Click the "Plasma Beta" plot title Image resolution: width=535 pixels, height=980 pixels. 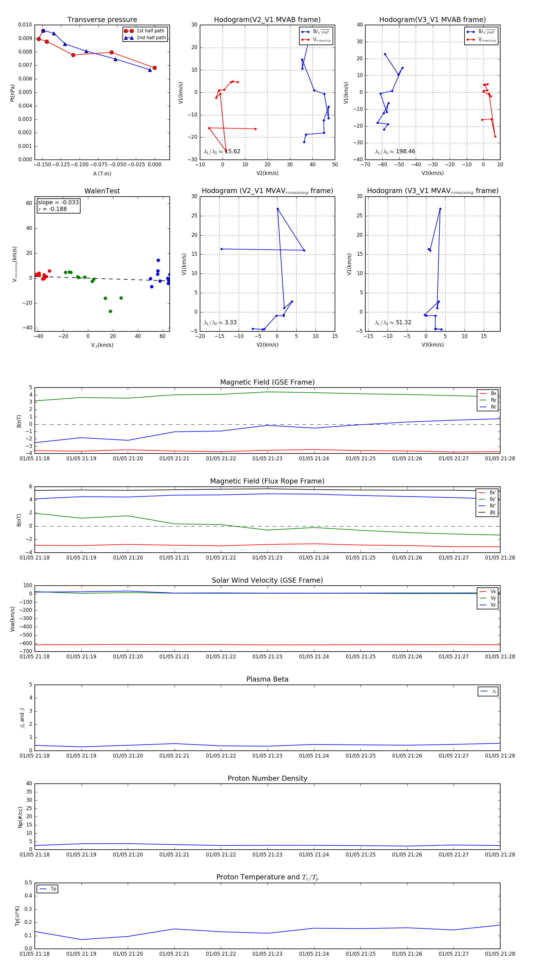pyautogui.click(x=267, y=679)
